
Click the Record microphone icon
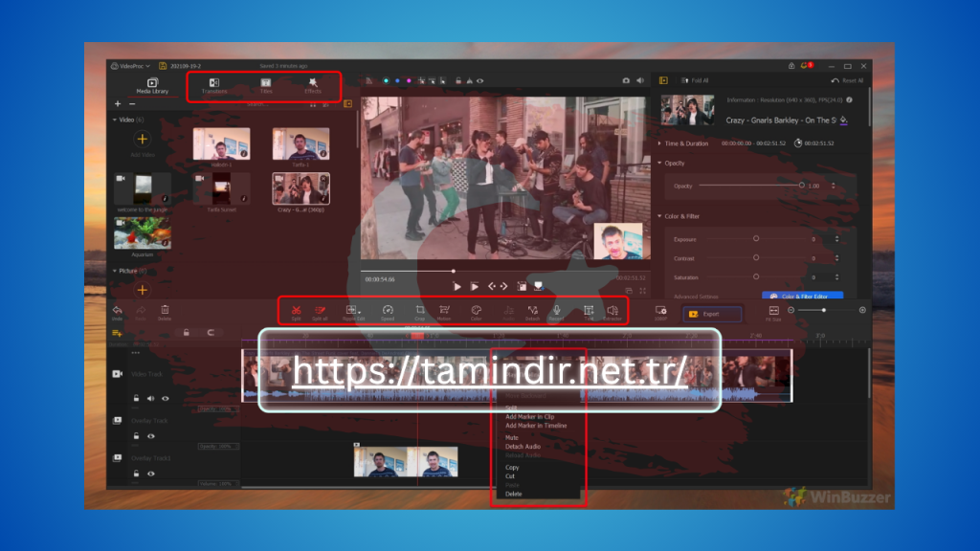tap(556, 311)
